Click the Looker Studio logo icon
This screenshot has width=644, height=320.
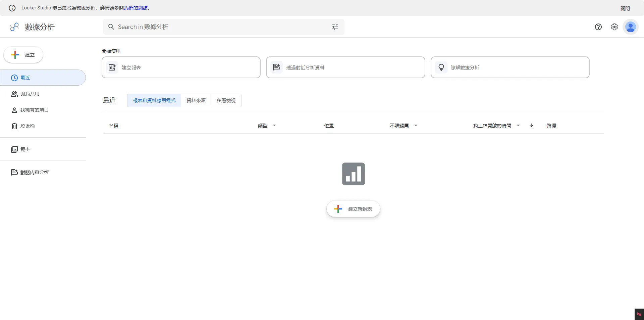14,27
